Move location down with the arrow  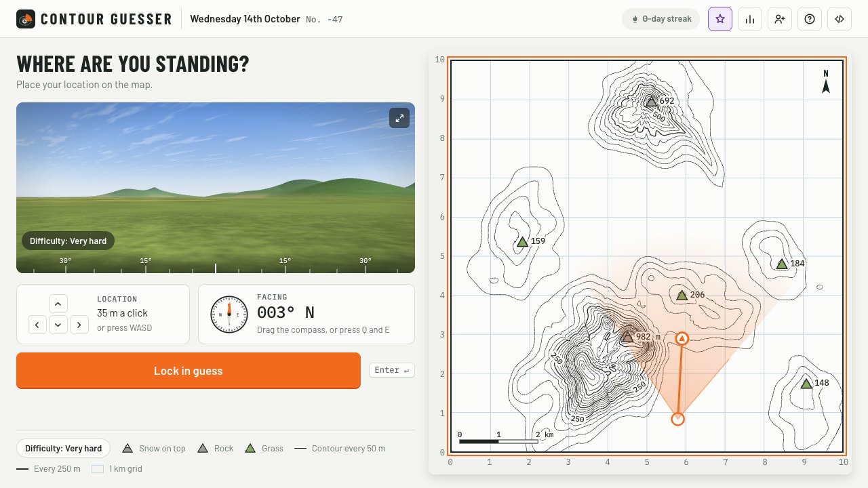[x=58, y=325]
